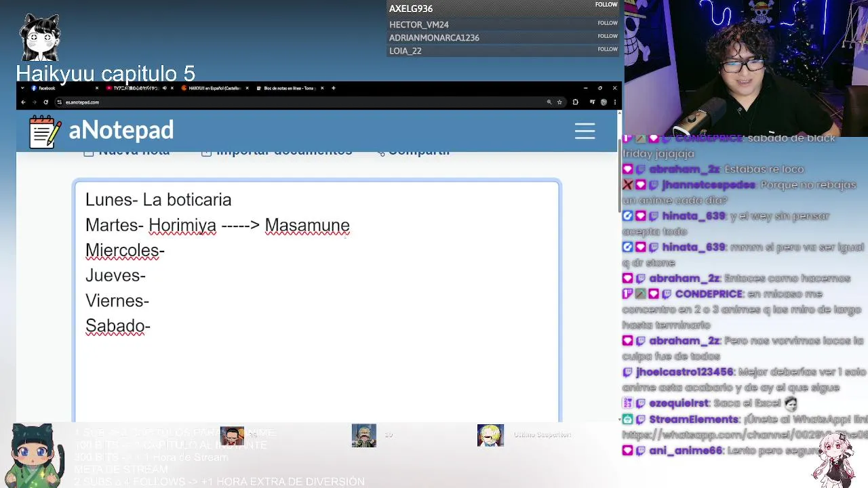Click the aNotepad site title
Image resolution: width=868 pixels, height=488 pixels.
[x=121, y=130]
